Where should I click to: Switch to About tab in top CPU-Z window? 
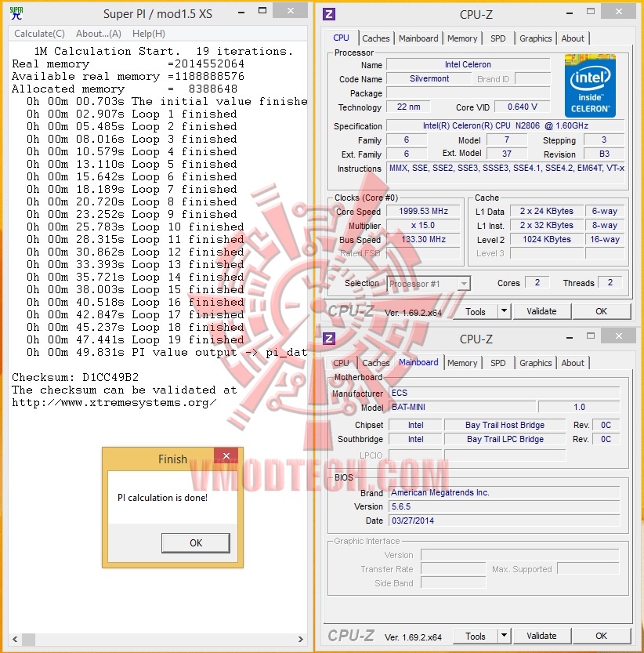coord(573,38)
